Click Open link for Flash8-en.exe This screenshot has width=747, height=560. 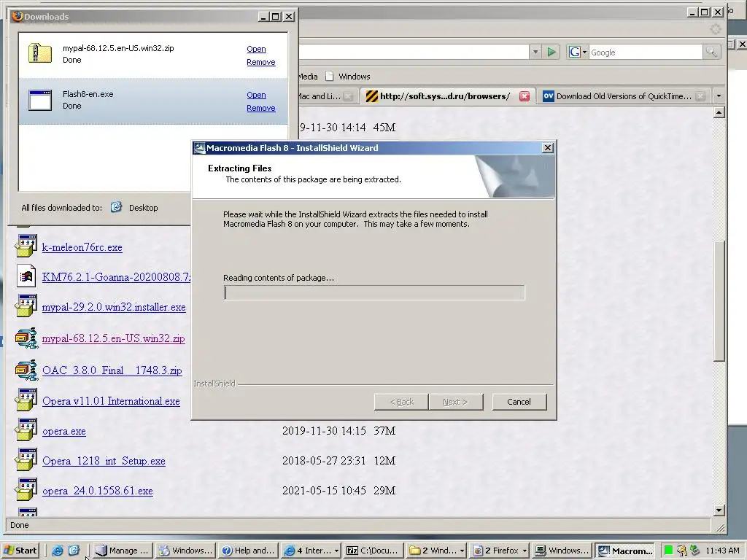point(256,96)
